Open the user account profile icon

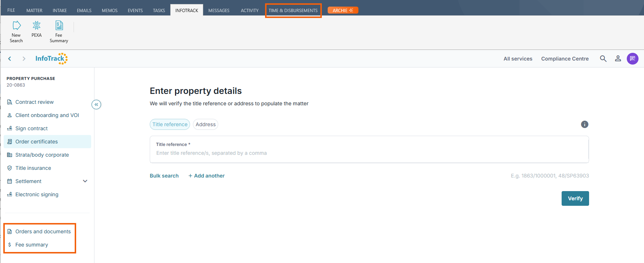point(618,59)
